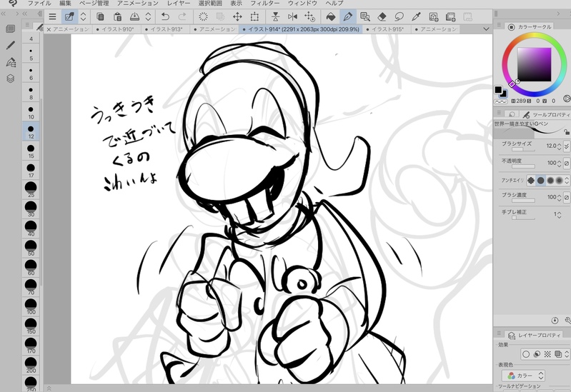Toggle the brush lock icon

[566, 132]
